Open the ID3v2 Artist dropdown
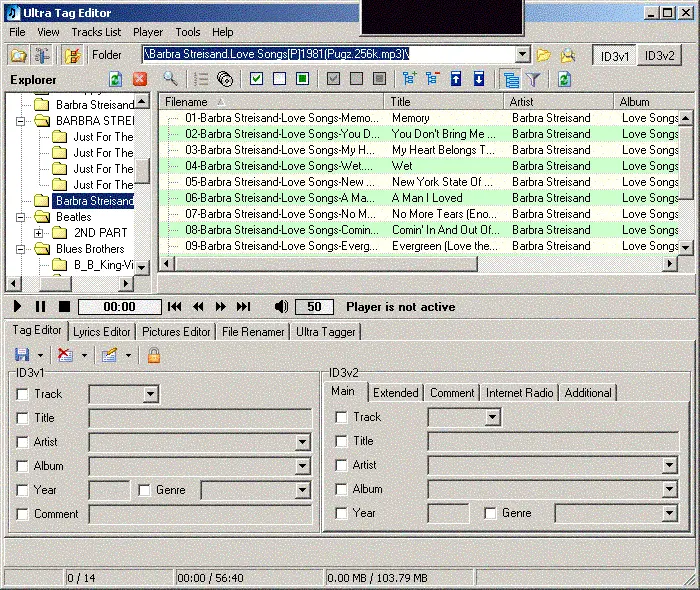 click(669, 465)
